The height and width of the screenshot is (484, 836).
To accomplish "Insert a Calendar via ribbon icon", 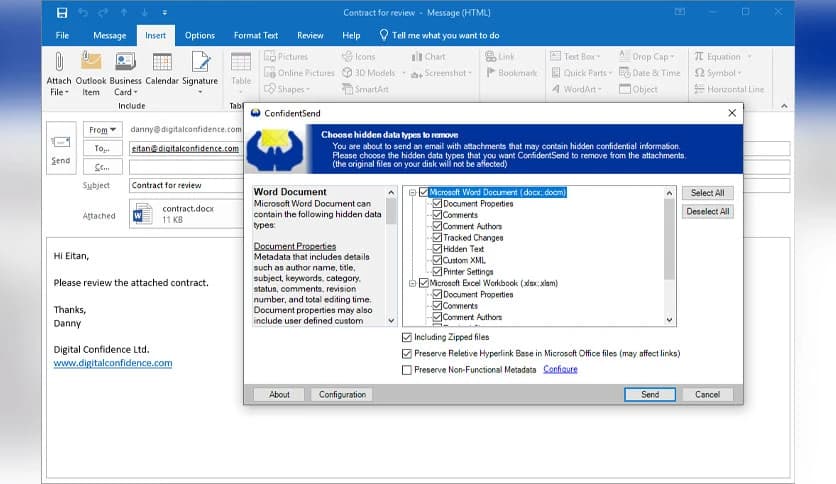I will (161, 63).
